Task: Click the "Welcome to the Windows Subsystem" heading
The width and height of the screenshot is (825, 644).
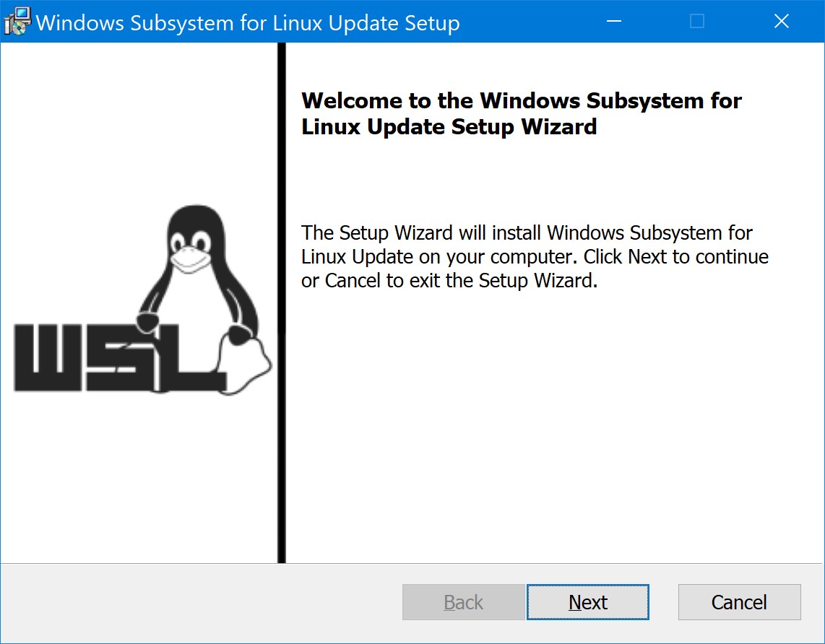Action: pos(522,113)
